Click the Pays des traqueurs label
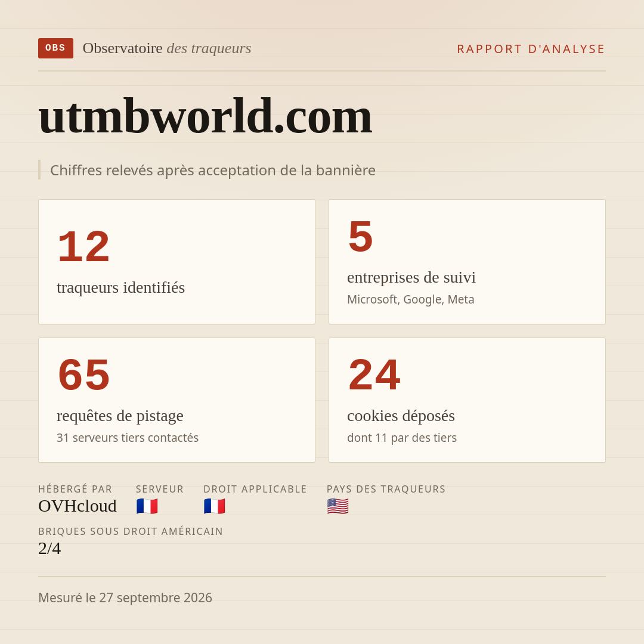The image size is (644, 644). click(x=386, y=489)
